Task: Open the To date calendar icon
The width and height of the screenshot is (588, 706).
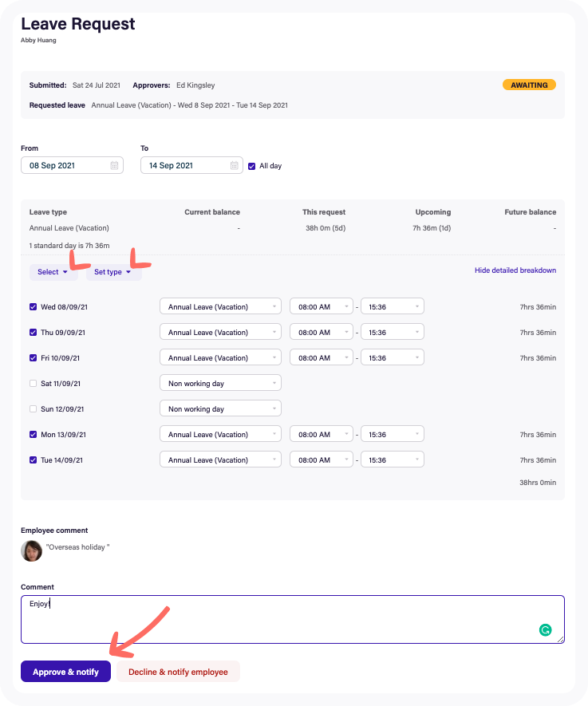Action: tap(235, 166)
